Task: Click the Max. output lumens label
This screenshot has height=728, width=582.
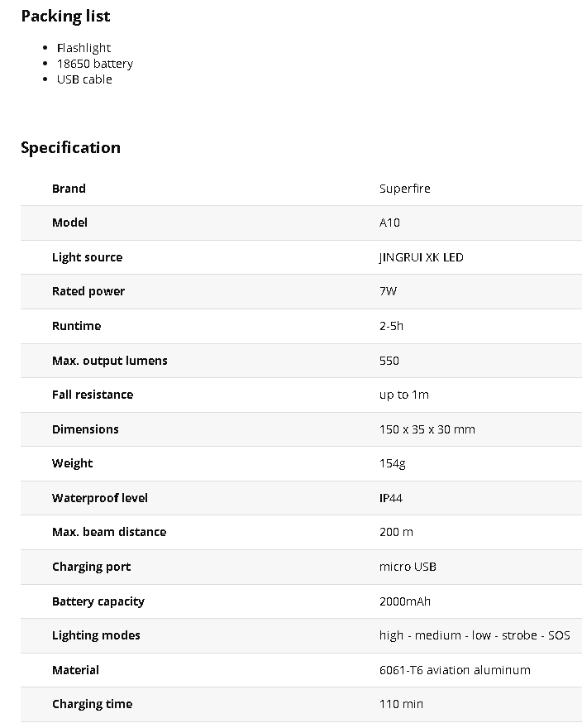Action: point(109,361)
